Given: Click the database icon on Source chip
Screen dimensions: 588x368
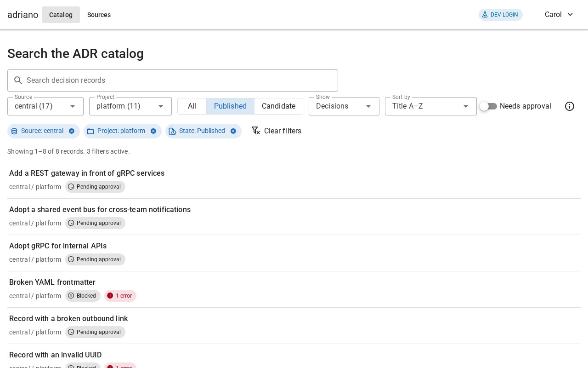Looking at the screenshot, I should click(x=14, y=131).
